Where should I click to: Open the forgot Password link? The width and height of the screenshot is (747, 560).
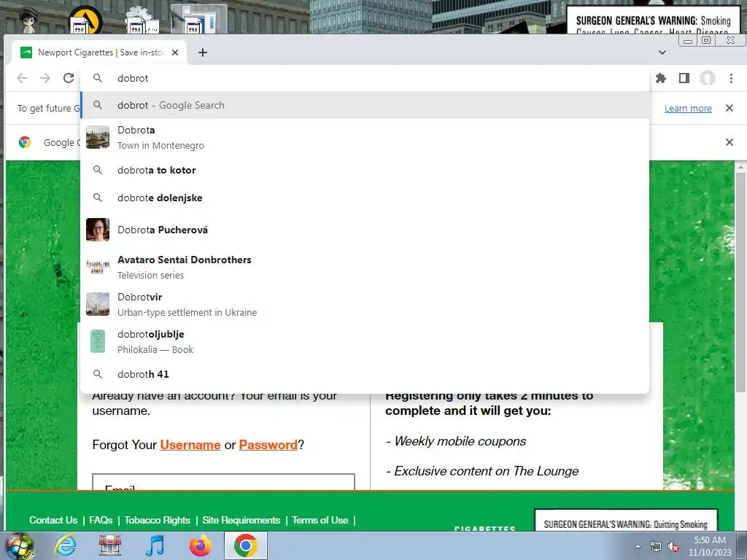pyautogui.click(x=268, y=445)
